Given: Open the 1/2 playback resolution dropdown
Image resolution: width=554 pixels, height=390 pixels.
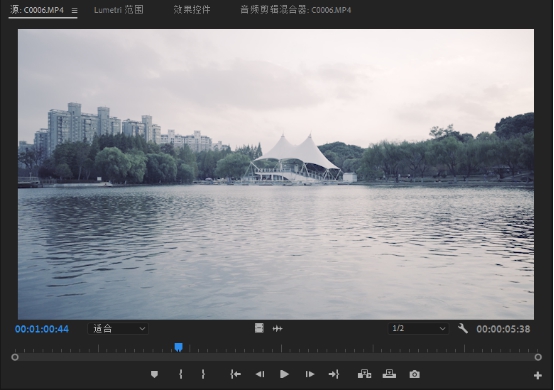Looking at the screenshot, I should pos(418,329).
